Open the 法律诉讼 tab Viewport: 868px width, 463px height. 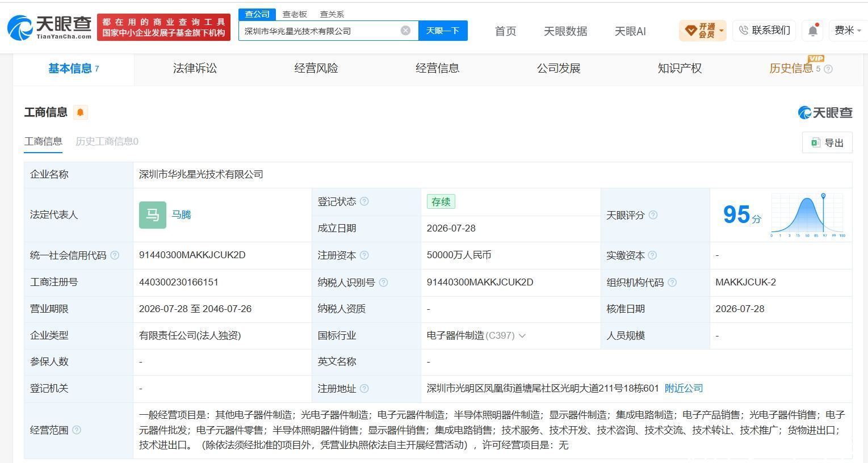tap(195, 69)
